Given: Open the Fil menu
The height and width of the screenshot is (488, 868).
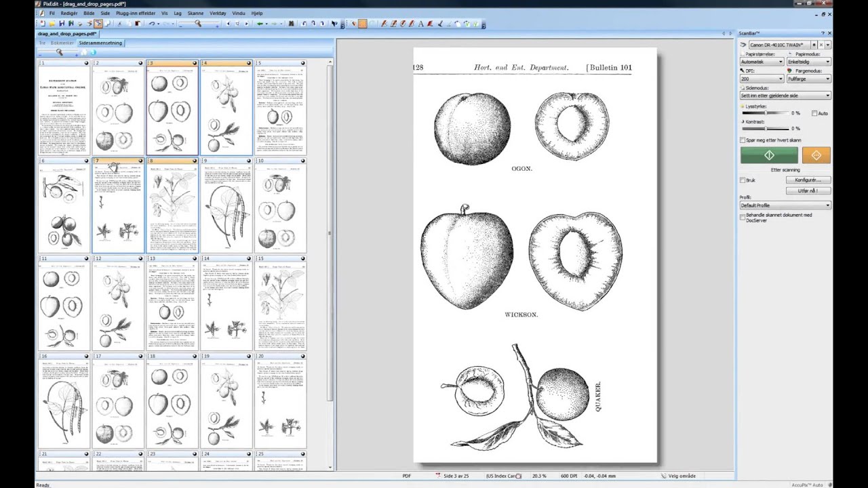Looking at the screenshot, I should [x=52, y=13].
